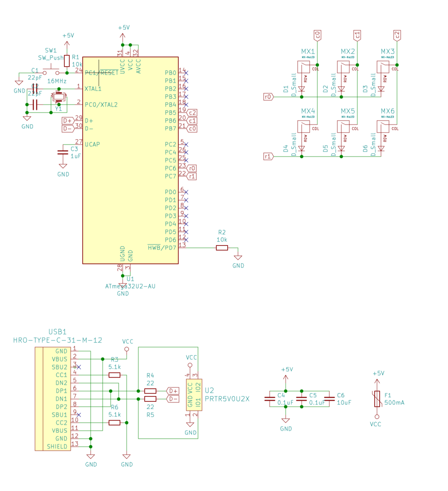The image size is (448, 491).
Task: Click the PRTR5V0U2X value text
Action: pyautogui.click(x=227, y=399)
